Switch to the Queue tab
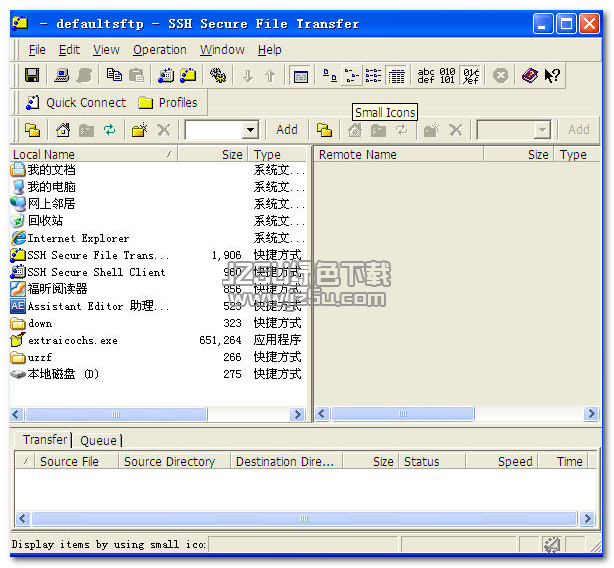This screenshot has width=614, height=568. [x=98, y=440]
